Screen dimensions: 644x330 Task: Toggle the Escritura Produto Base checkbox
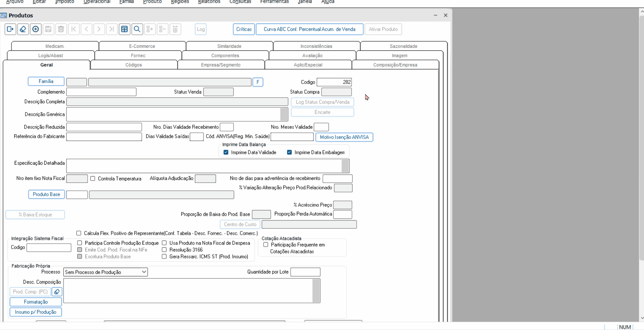(x=80, y=256)
